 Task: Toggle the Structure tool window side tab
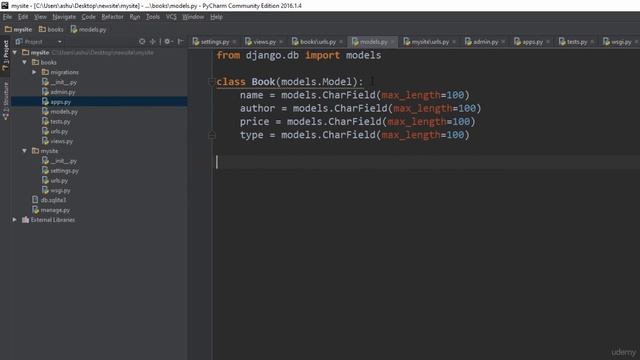[x=5, y=100]
